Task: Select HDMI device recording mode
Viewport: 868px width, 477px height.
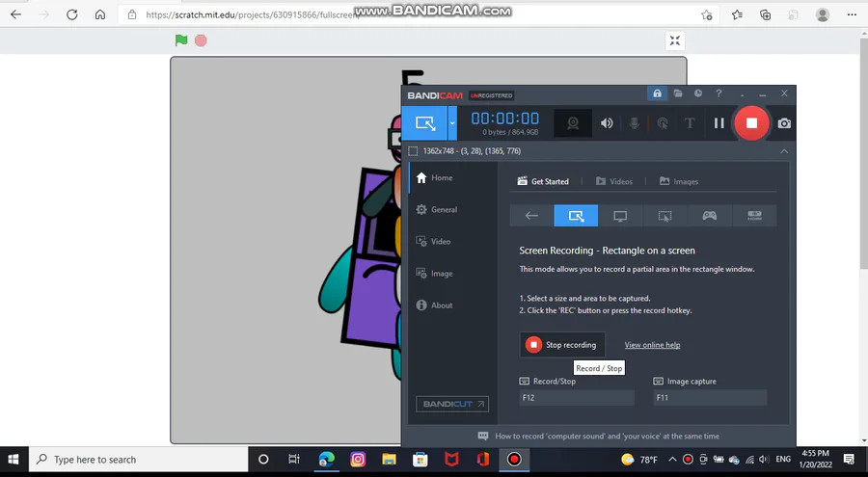Action: point(754,216)
